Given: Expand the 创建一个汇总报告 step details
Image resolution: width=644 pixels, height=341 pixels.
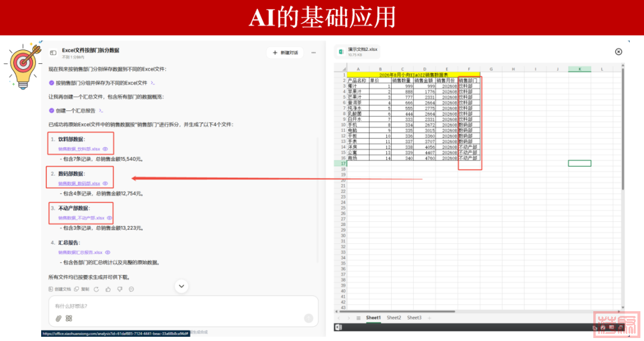Looking at the screenshot, I should coord(100,110).
